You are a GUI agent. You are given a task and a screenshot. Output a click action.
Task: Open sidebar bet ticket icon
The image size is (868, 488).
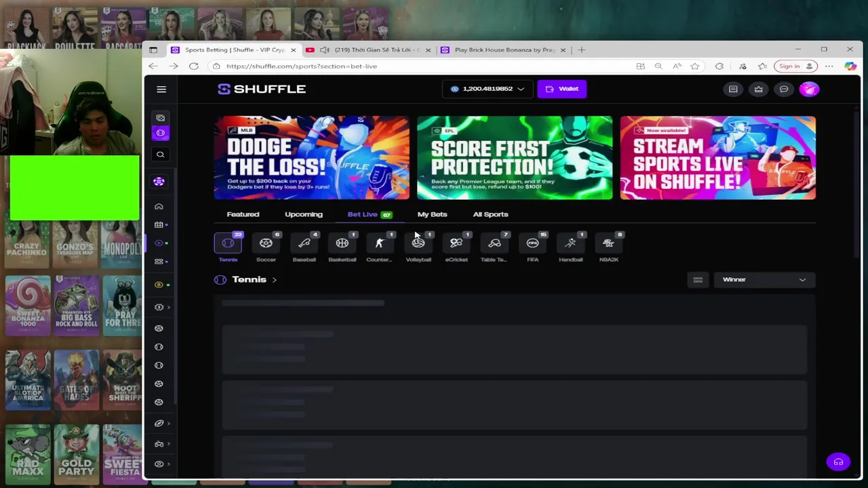tap(159, 262)
